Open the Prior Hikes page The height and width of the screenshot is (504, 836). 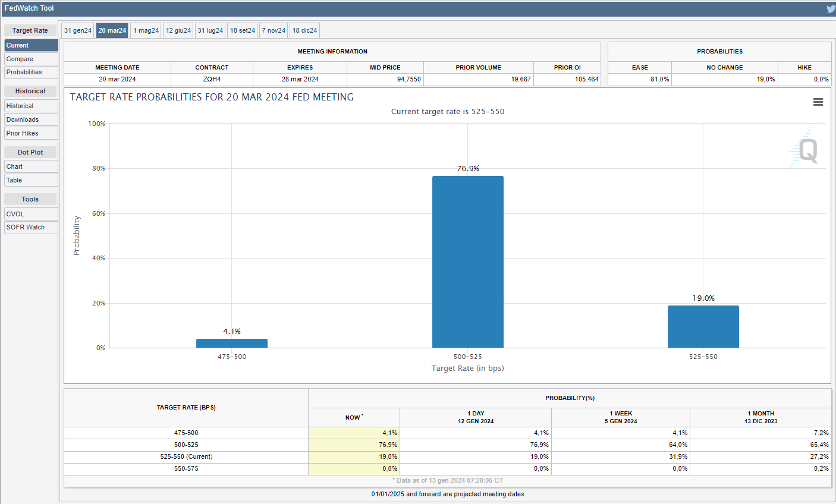coord(31,133)
